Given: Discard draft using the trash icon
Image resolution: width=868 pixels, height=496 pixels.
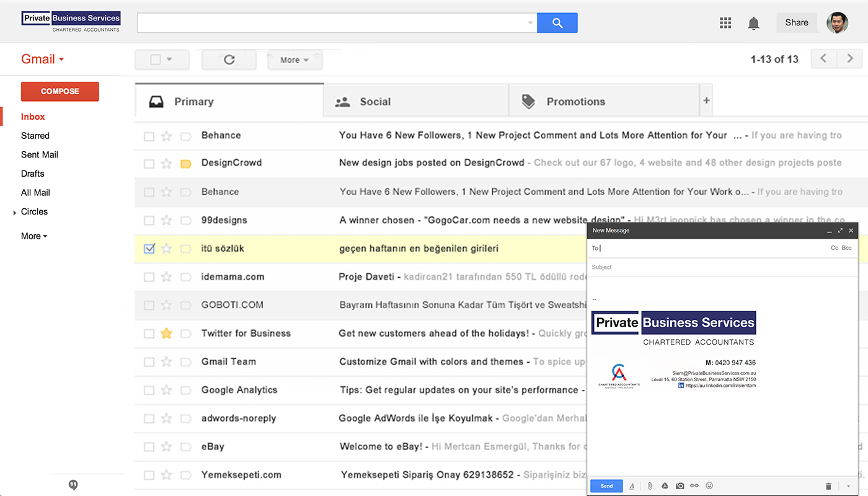Looking at the screenshot, I should point(828,487).
